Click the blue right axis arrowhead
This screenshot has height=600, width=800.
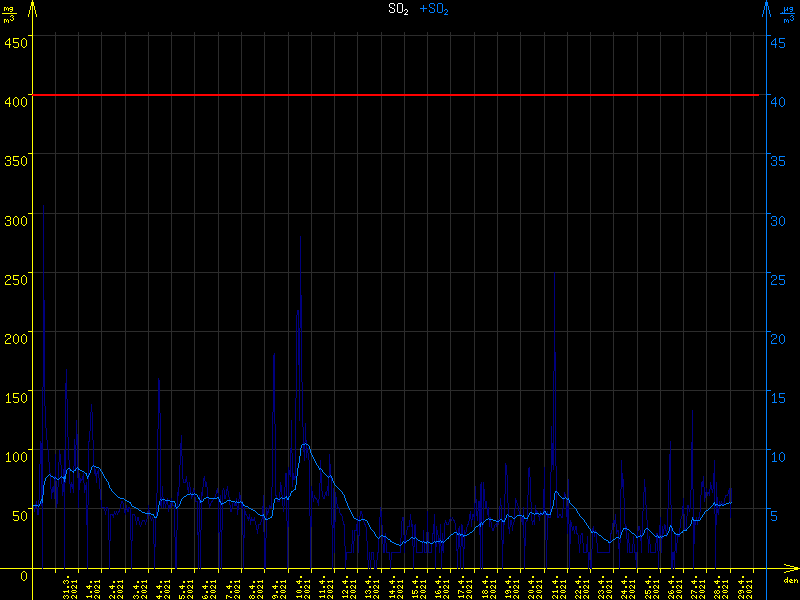pyautogui.click(x=766, y=8)
